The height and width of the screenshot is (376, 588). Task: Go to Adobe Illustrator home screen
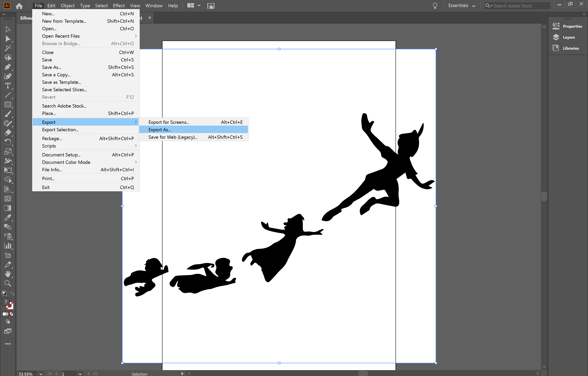(19, 6)
